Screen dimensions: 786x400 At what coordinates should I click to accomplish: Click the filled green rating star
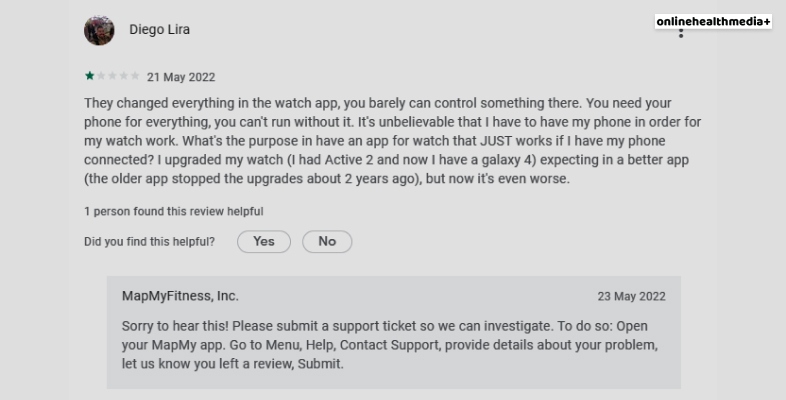[x=89, y=76]
